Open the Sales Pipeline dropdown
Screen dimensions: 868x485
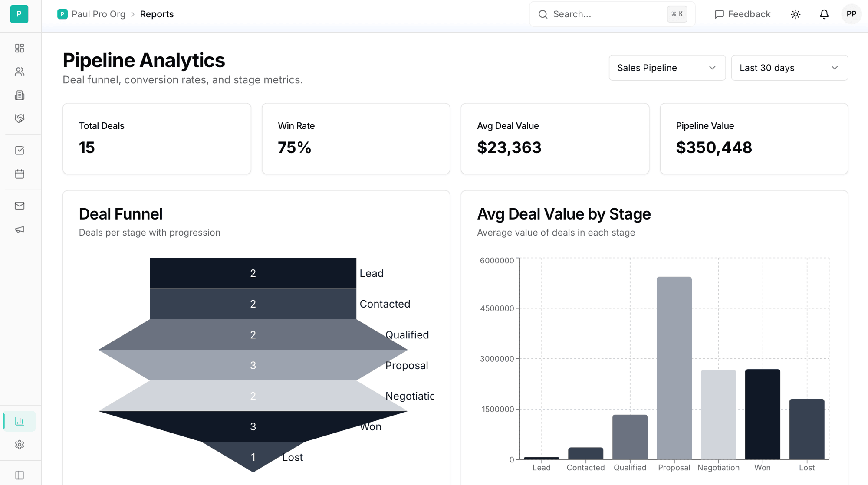(667, 68)
